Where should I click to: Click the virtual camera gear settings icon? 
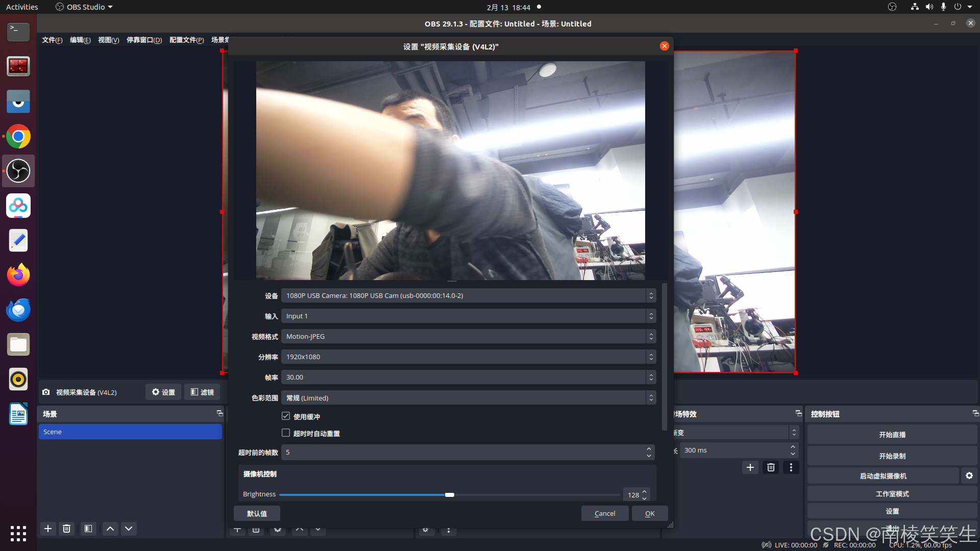click(x=969, y=475)
